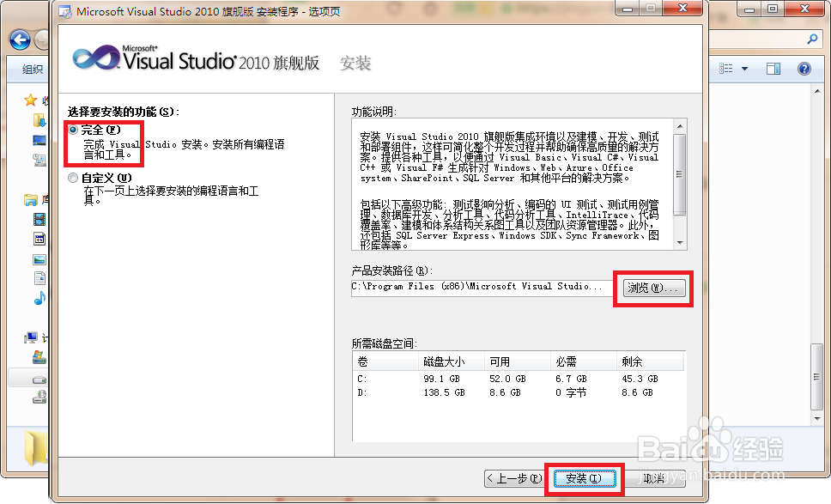This screenshot has height=504, width=831.
Task: Click the installer title bar icon
Action: coord(65,11)
